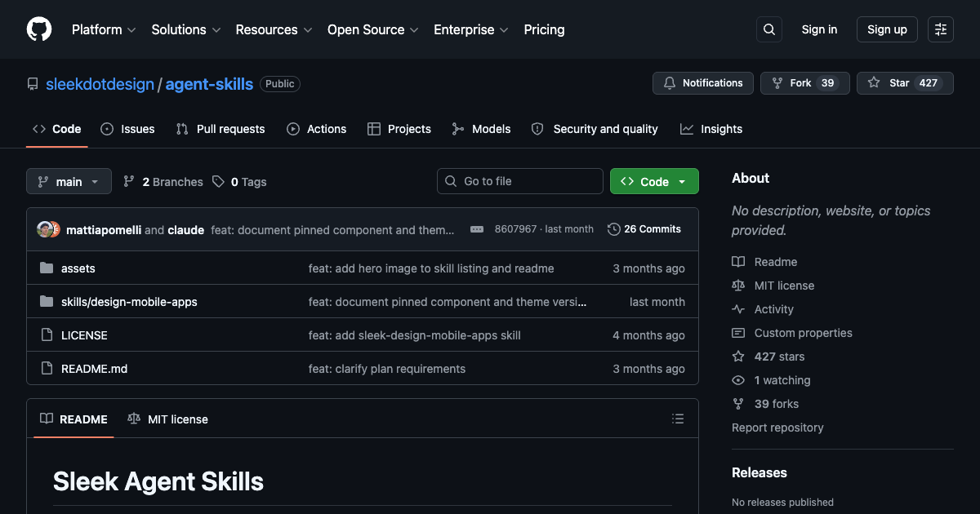Click the star icon beside 427 stars
Screen dimensions: 980x514
(738, 357)
